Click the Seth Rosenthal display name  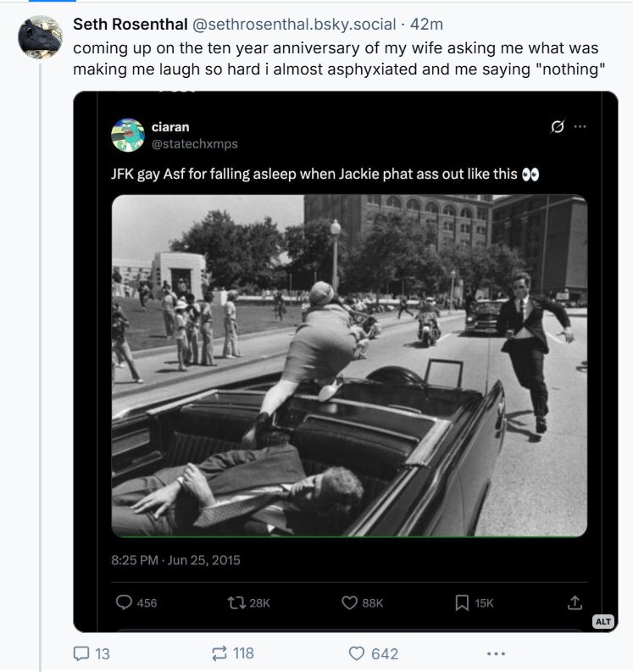[130, 25]
